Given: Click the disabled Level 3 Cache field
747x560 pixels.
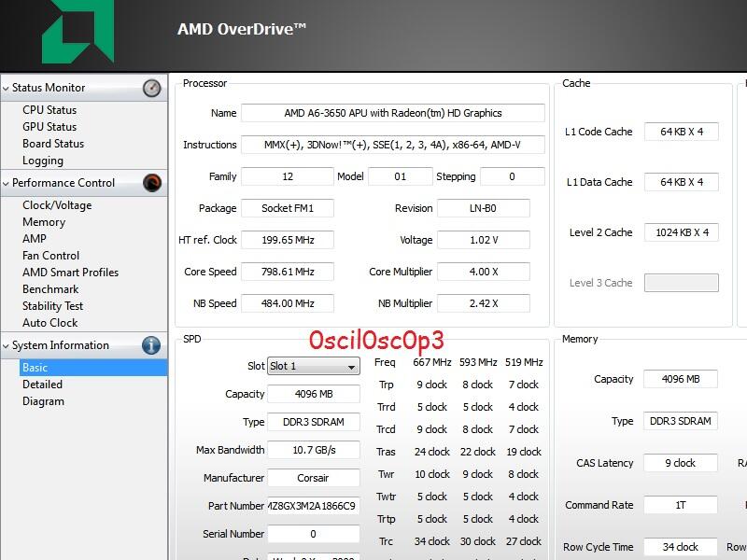Looking at the screenshot, I should [x=682, y=283].
